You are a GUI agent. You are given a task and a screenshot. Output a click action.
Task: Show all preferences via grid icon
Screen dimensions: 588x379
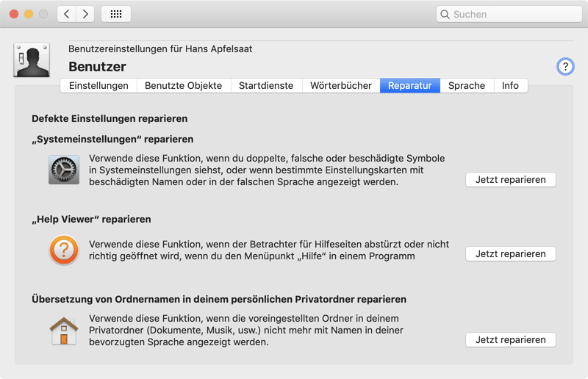116,14
